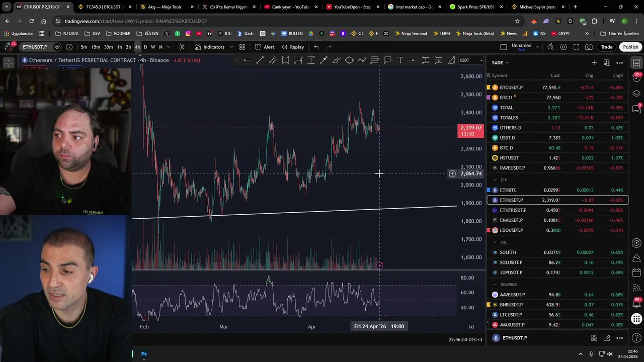Toggle the layout setup square checkbox

504,47
